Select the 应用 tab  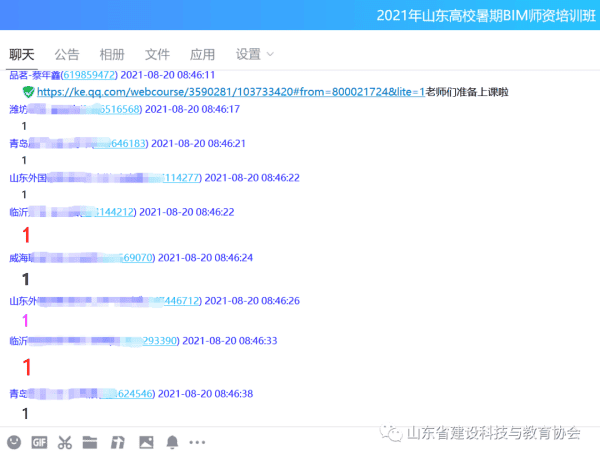pos(202,54)
